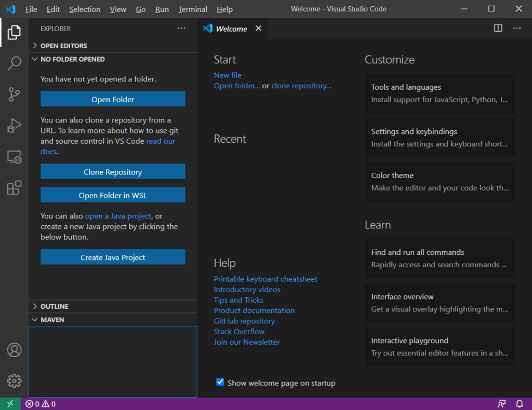Click the notifications bell in status bar
This screenshot has width=532, height=410.
[x=519, y=404]
